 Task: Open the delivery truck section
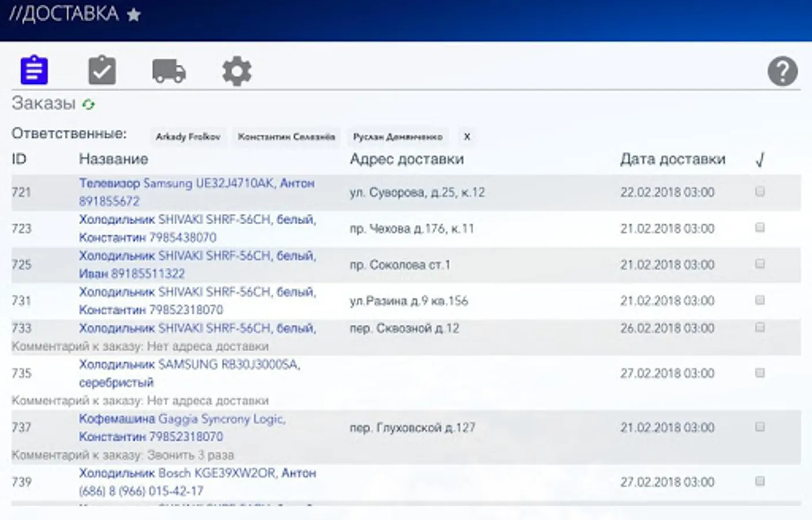[x=169, y=71]
